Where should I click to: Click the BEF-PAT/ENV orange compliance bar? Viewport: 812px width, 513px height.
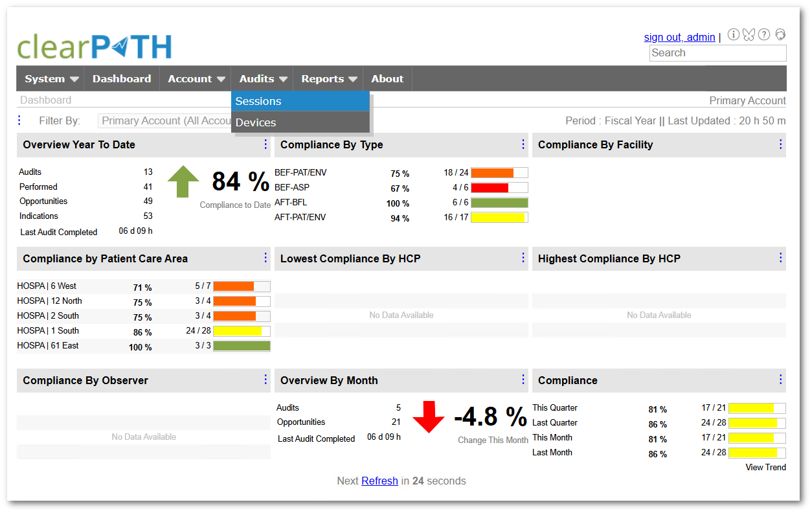pos(499,173)
